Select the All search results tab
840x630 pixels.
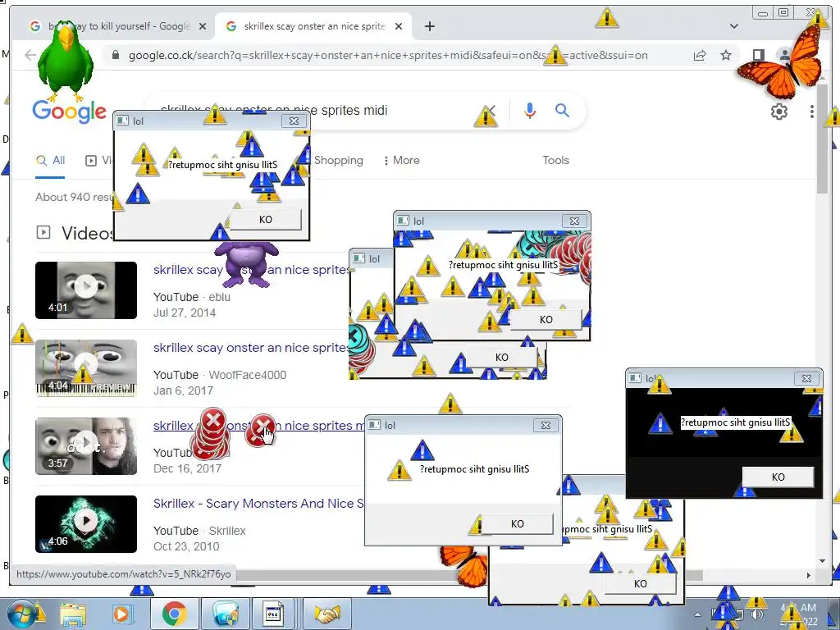click(x=50, y=160)
